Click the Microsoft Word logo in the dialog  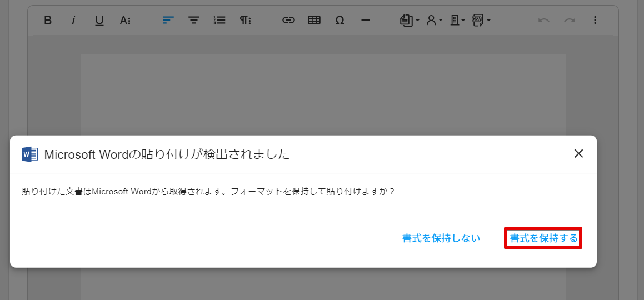[30, 154]
